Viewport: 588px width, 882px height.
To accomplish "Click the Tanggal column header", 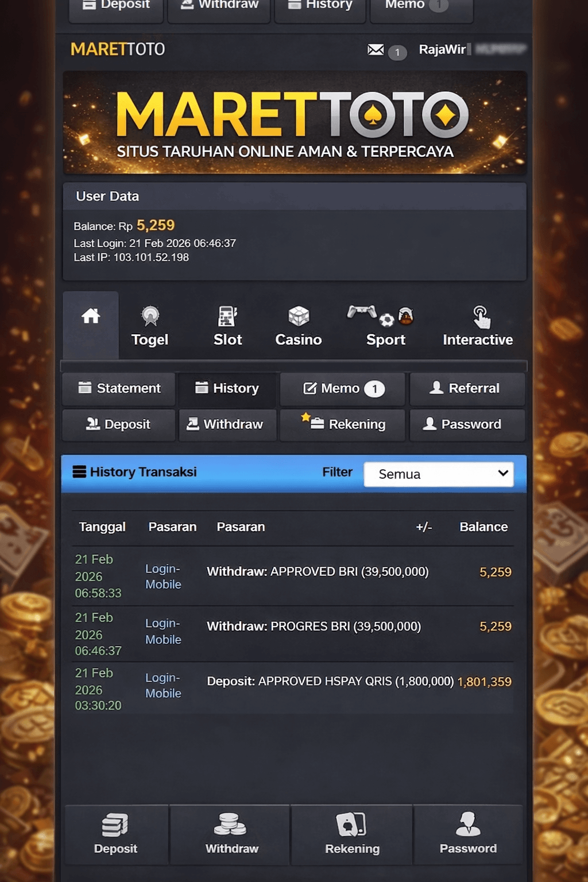I will point(102,527).
